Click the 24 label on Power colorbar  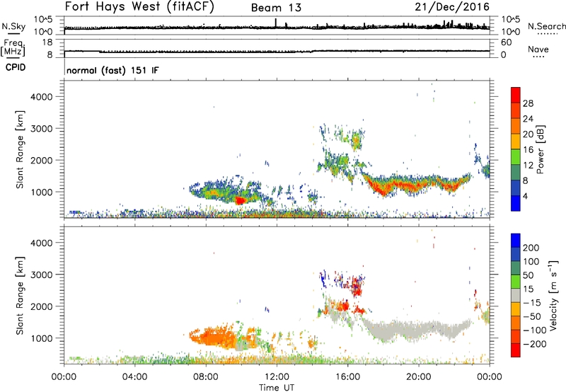(528, 119)
